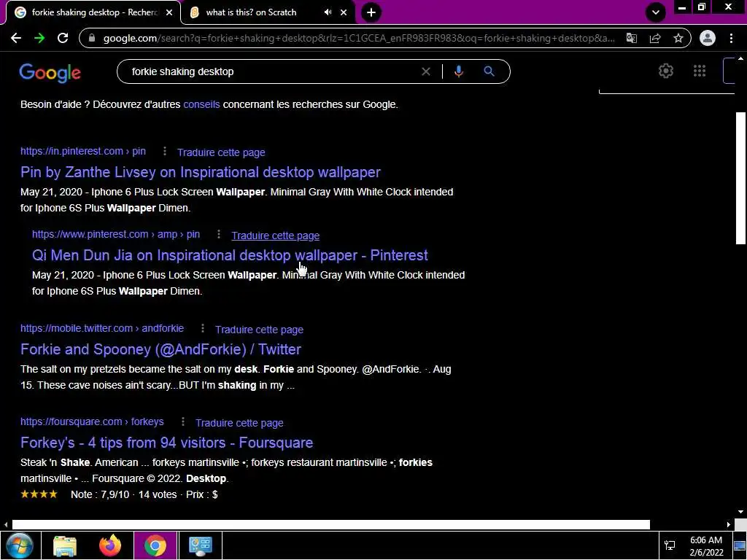Share this page via address bar icon
This screenshot has height=560, width=747.
(x=655, y=38)
